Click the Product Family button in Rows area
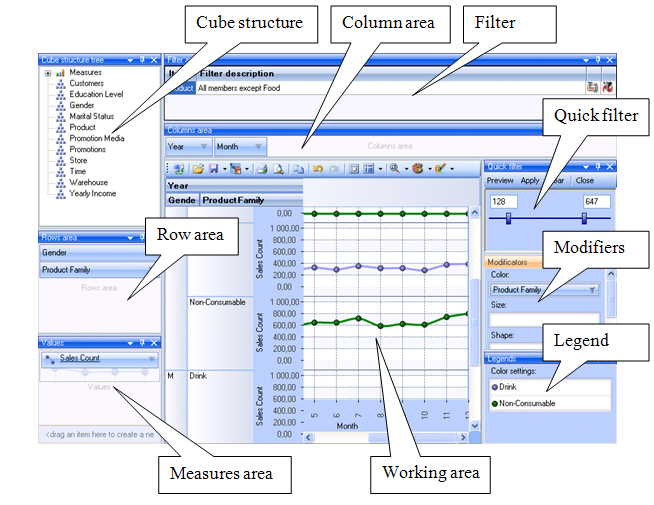Viewport: 654px width, 505px height. click(x=99, y=270)
